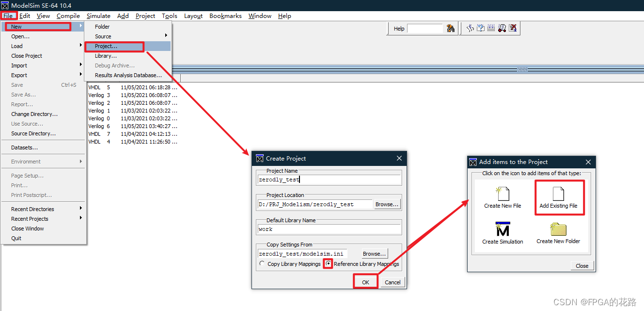
Task: Choose Results Analysis Database... entry
Action: tap(127, 75)
